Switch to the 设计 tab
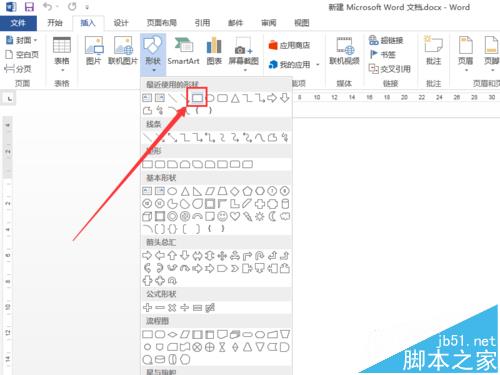Image resolution: width=500 pixels, height=375 pixels. 121,23
